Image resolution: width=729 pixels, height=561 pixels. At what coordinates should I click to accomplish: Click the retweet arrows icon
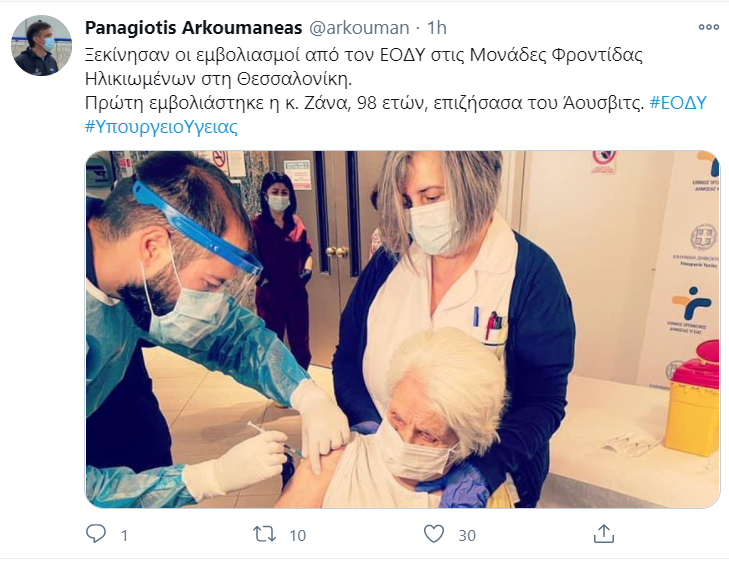264,534
